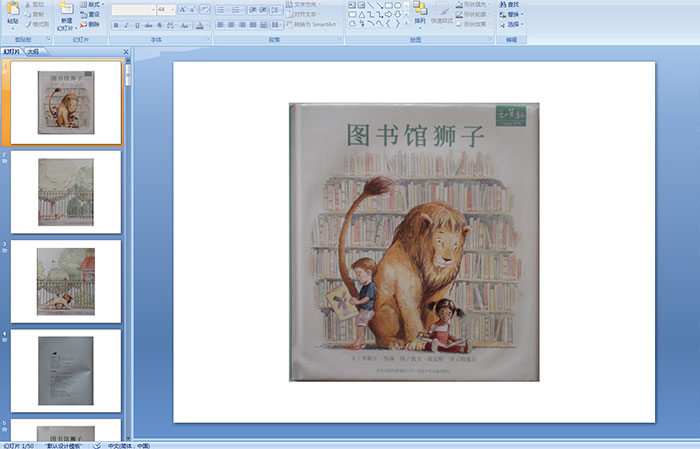Decrease the list indent level

[253, 9]
